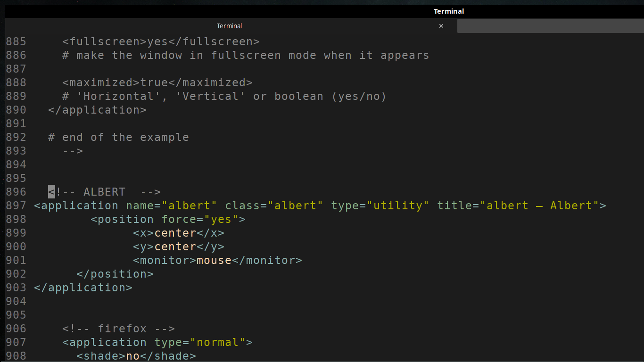This screenshot has height=362, width=644.
Task: Click the empty second tab area
Action: 551,26
